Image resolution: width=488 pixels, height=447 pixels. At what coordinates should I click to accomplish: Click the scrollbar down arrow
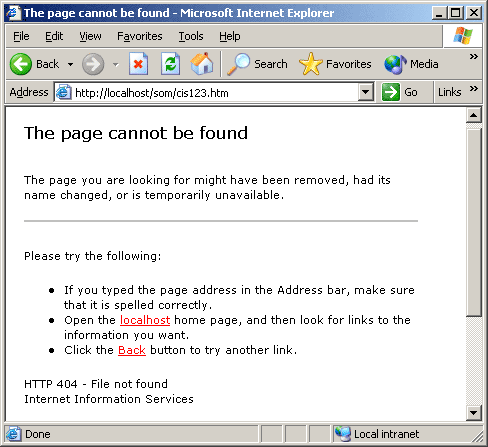474,413
